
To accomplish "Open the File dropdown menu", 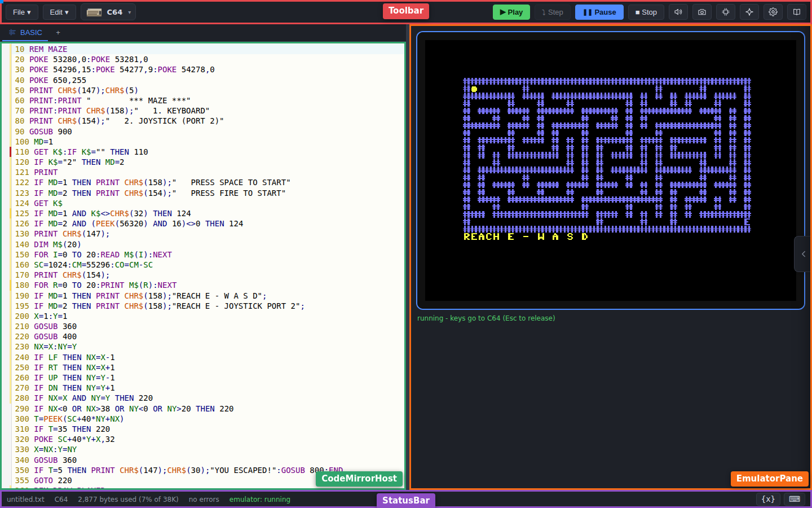I will 22,12.
